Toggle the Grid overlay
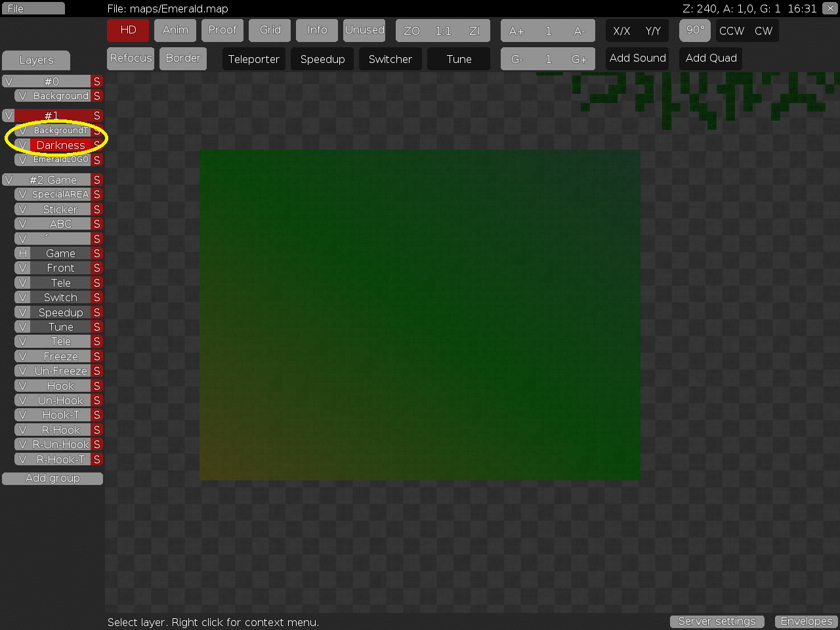Viewport: 840px width, 630px height. click(269, 30)
